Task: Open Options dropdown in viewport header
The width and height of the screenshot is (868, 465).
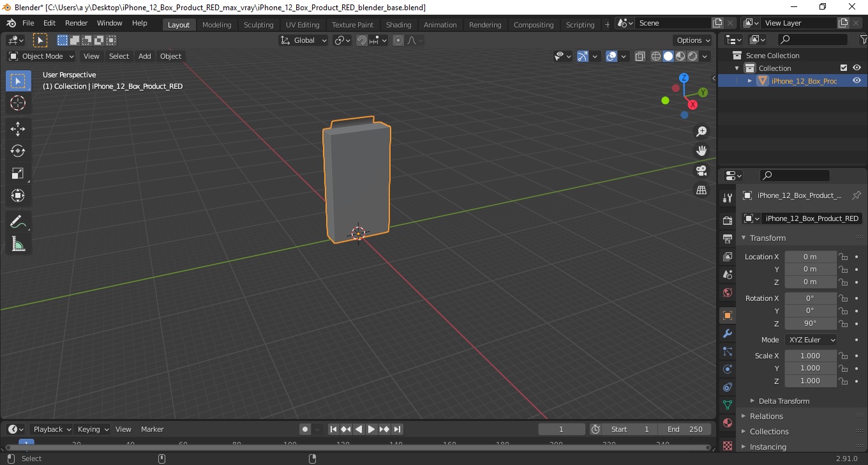Action: [x=694, y=40]
